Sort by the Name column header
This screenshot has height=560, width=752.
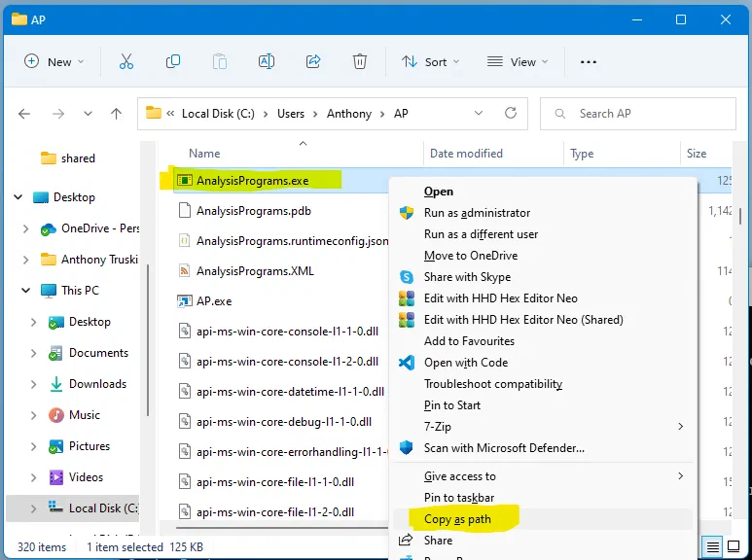pos(204,154)
